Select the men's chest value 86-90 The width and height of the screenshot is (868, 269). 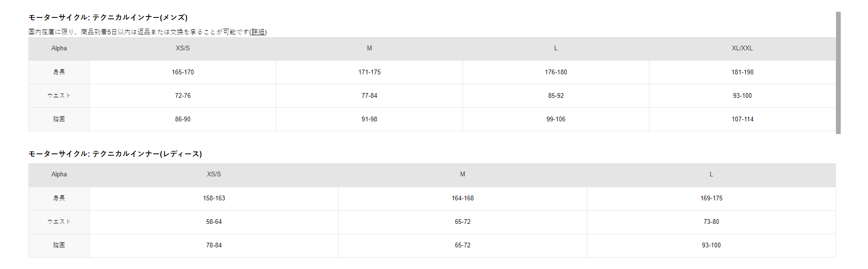tap(182, 119)
